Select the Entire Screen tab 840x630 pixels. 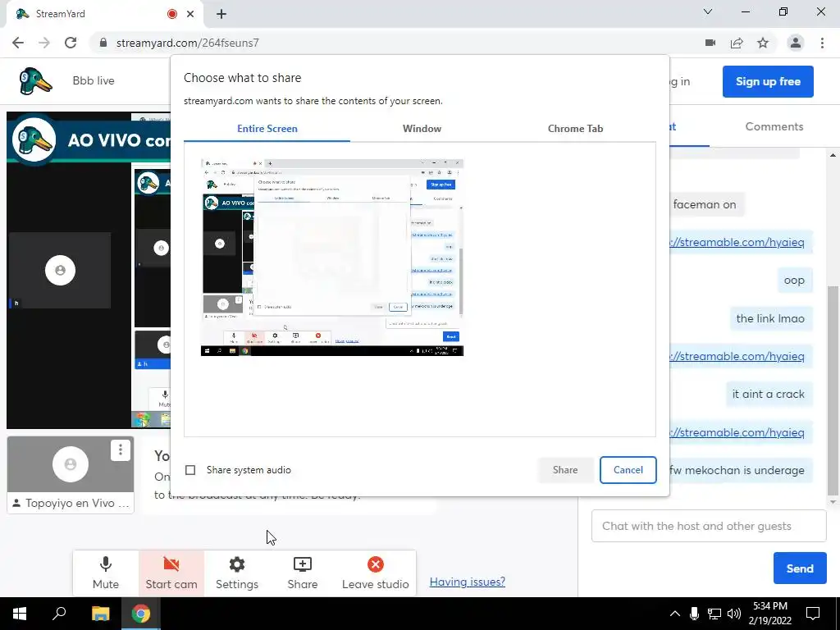pyautogui.click(x=267, y=129)
